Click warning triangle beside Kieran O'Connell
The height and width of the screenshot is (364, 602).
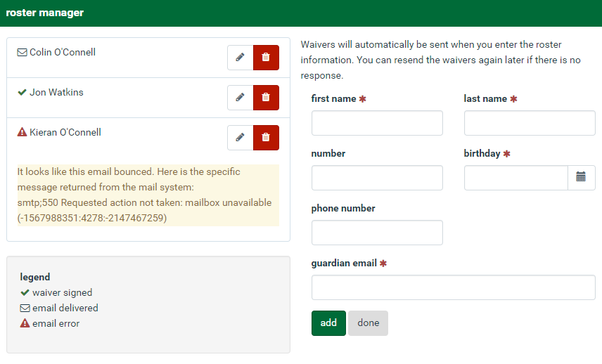coord(23,132)
